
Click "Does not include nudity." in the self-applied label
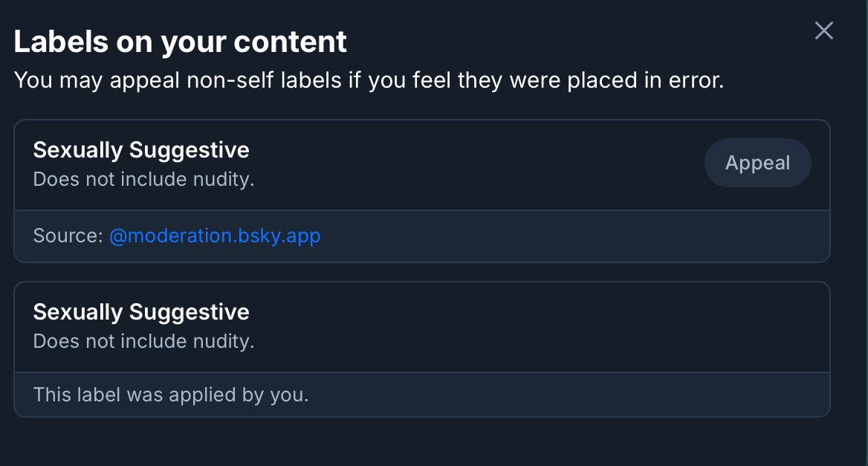point(143,341)
